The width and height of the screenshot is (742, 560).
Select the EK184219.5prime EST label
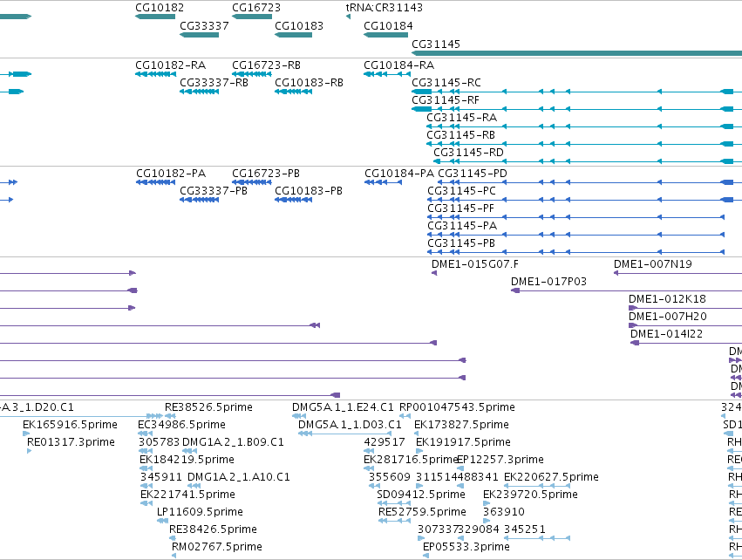coord(187,460)
